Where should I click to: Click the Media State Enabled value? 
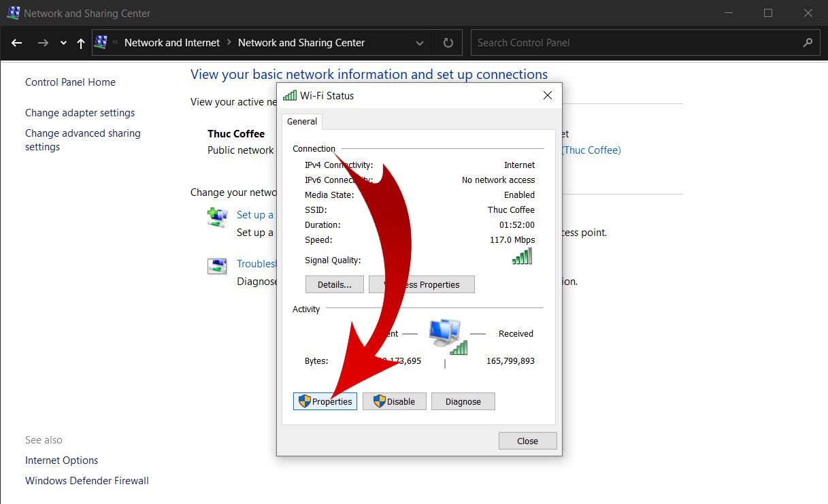click(x=520, y=195)
